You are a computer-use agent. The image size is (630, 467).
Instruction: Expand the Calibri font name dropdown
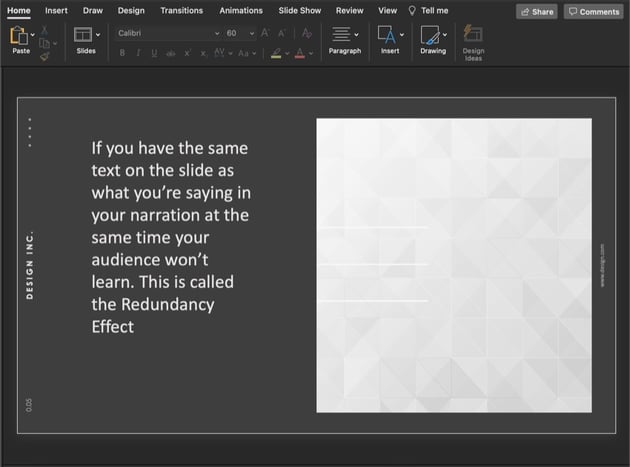[x=217, y=33]
